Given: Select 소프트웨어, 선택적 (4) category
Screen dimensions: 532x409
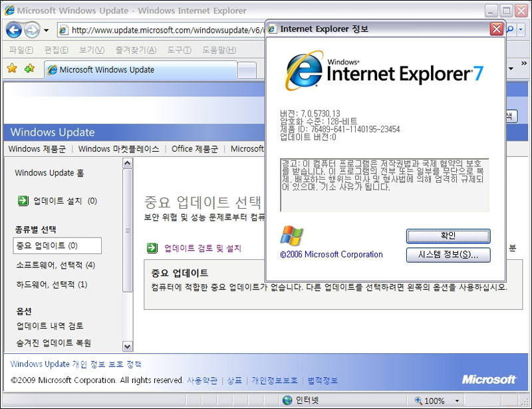Looking at the screenshot, I should [x=56, y=265].
